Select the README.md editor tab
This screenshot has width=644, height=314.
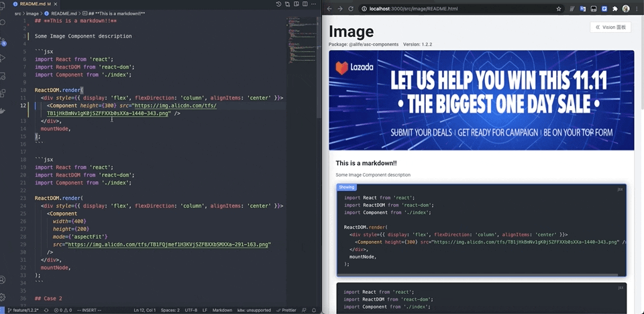tap(35, 4)
